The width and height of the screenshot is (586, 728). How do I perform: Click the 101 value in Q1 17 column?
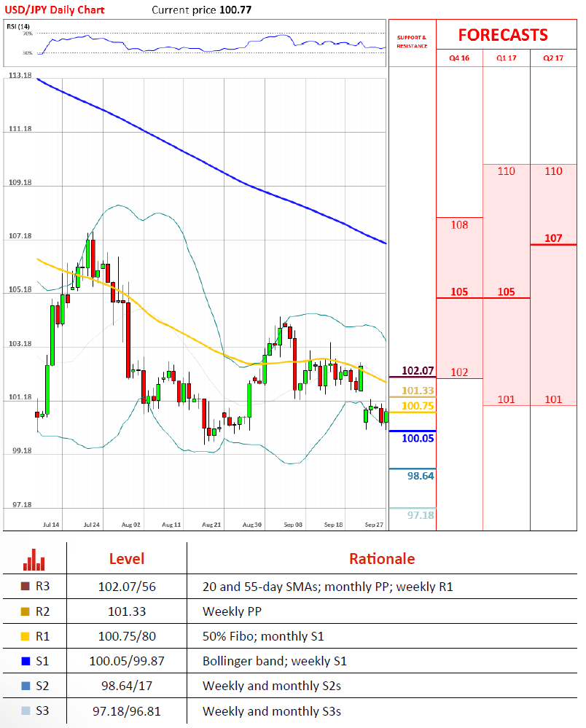506,400
